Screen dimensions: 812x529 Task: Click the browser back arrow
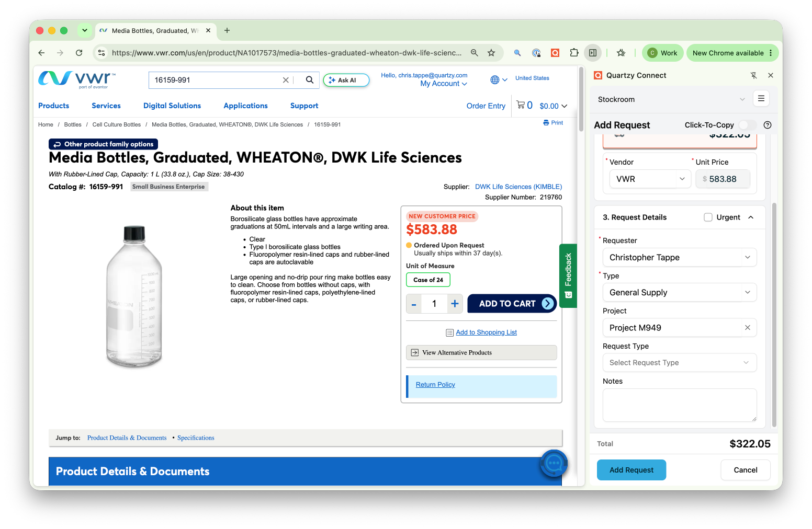pyautogui.click(x=41, y=53)
